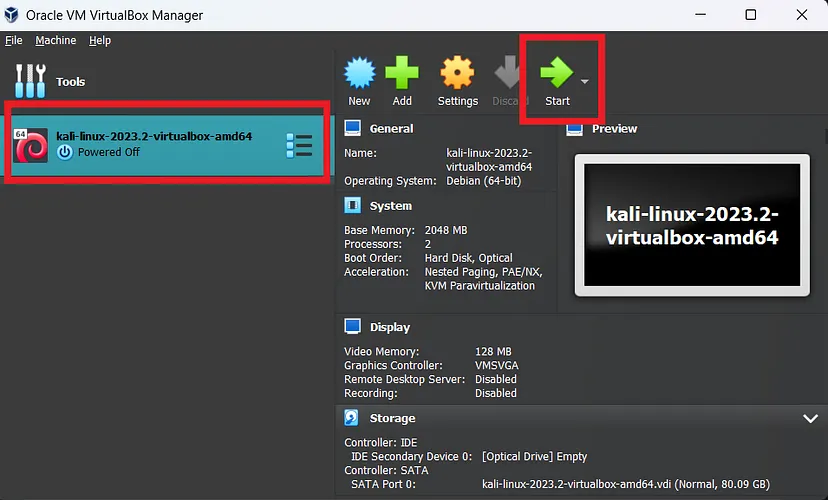
Task: Click the Recording Disabled value
Action: [x=496, y=393]
